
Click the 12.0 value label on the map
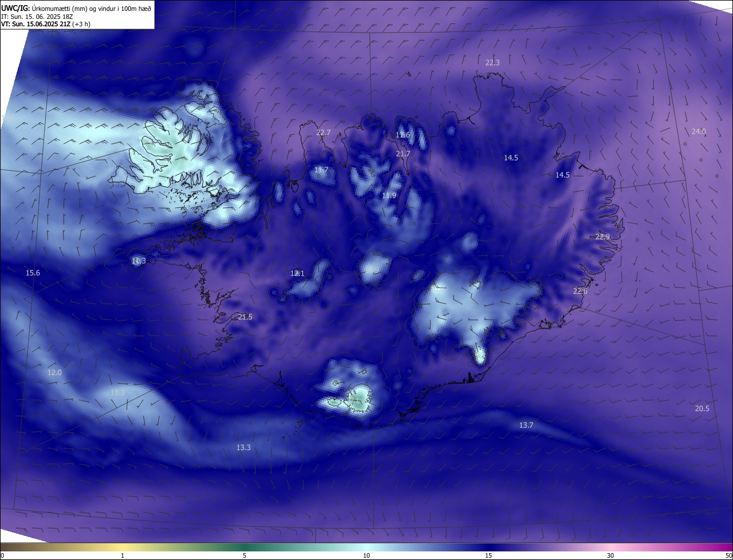[54, 373]
